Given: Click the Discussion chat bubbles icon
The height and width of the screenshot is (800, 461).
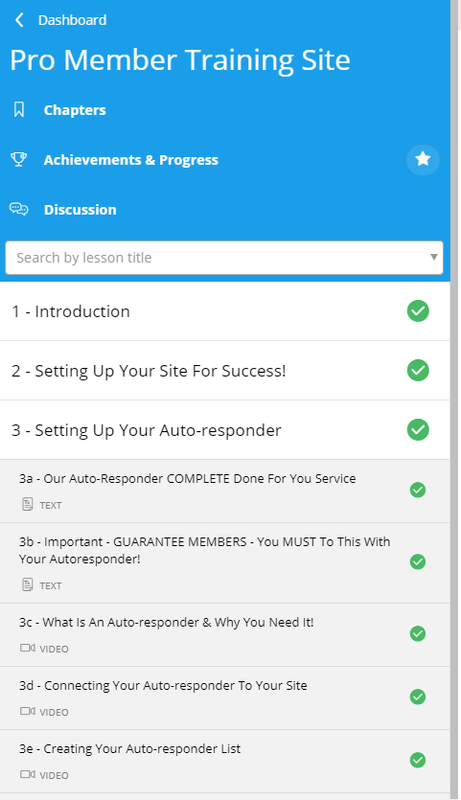Looking at the screenshot, I should [19, 209].
